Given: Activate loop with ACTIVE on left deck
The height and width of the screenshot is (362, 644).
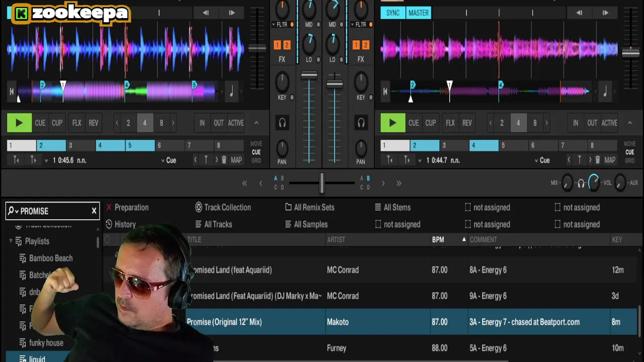Looking at the screenshot, I should pos(235,123).
